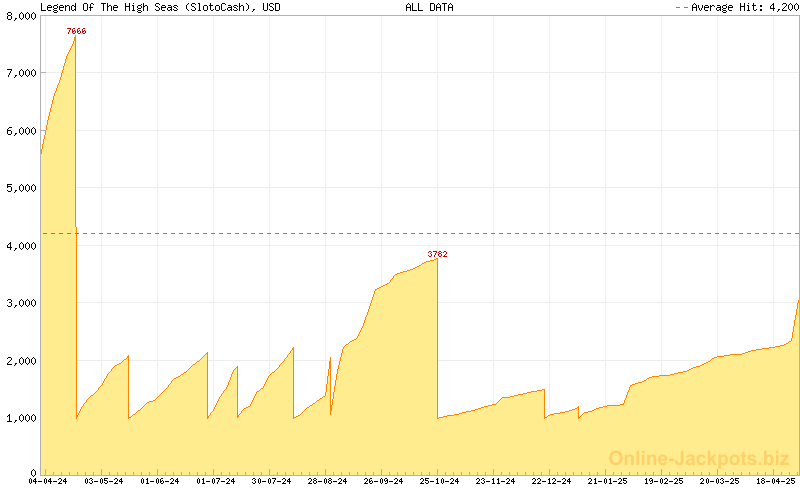Click the 28-08-24 date label
The image size is (800, 490).
pos(328,481)
